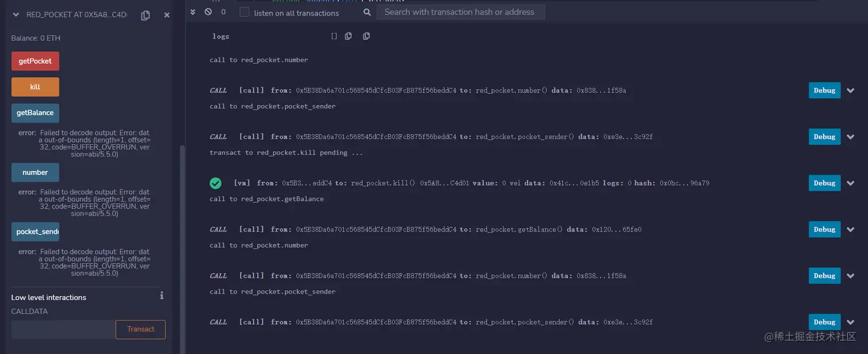Expand the first number() call details
The height and width of the screenshot is (354, 868).
coord(851,91)
